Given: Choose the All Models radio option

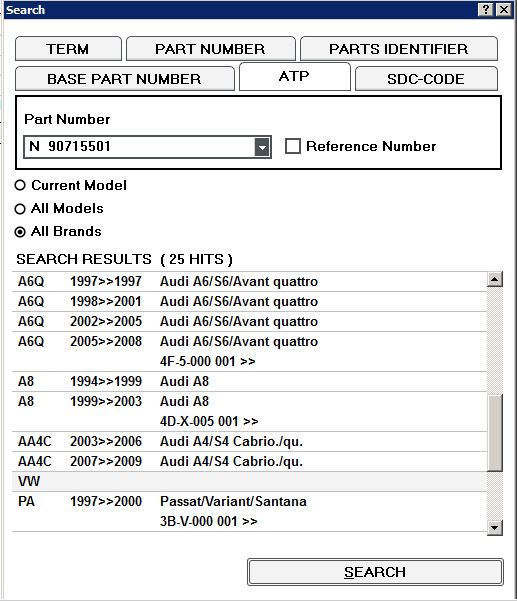Looking at the screenshot, I should click(x=20, y=209).
